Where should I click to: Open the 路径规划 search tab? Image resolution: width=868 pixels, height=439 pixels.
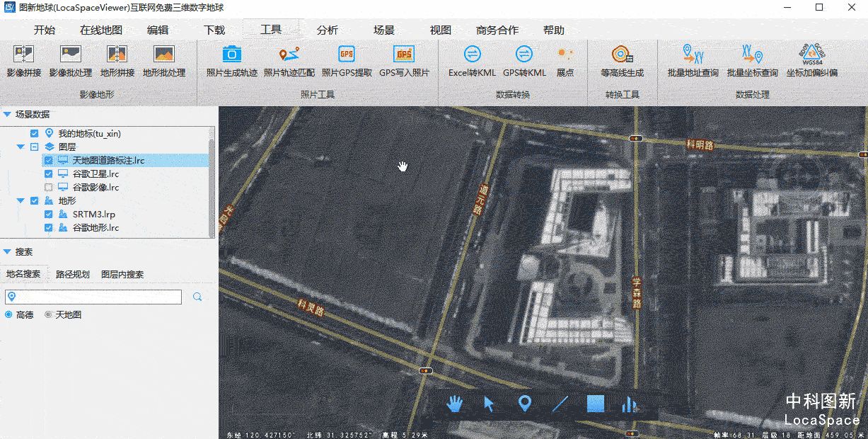pos(73,274)
